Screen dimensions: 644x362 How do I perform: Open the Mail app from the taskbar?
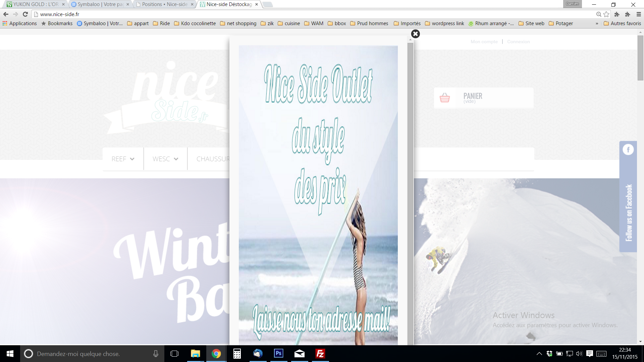[300, 354]
